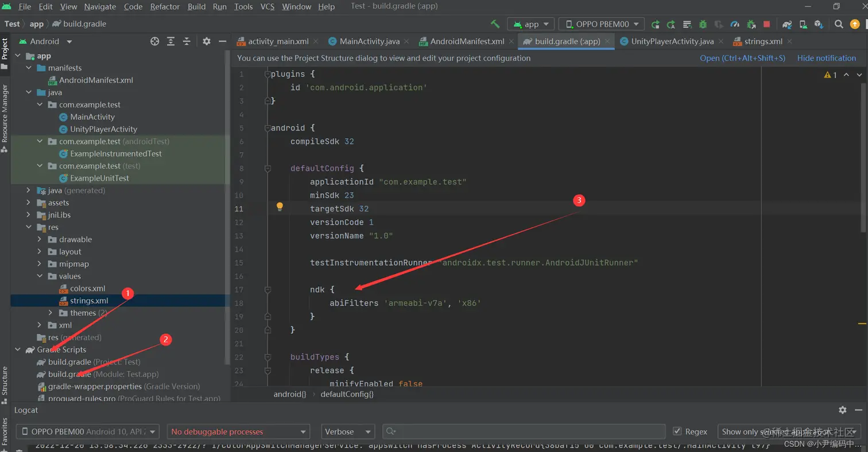Expand the jniLibs folder
The image size is (868, 452).
click(28, 215)
